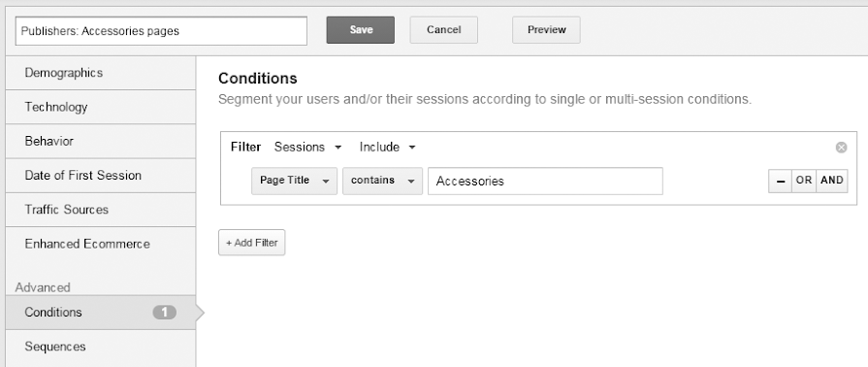Image resolution: width=868 pixels, height=367 pixels.
Task: Open the Technology section
Action: pyautogui.click(x=100, y=107)
